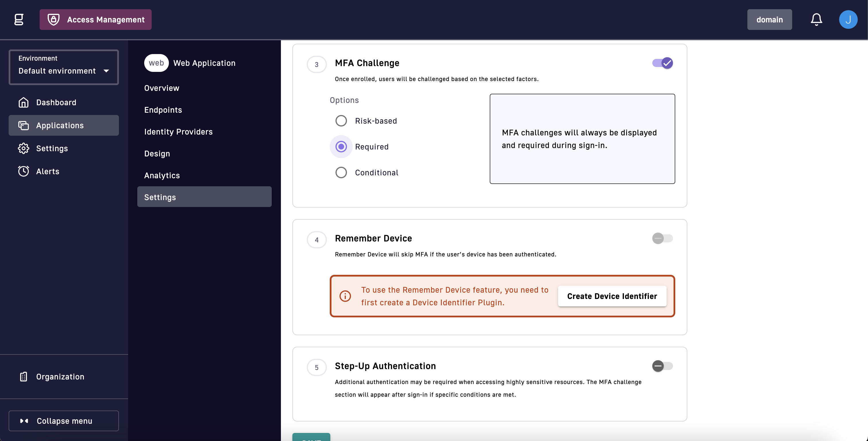Collapse the sidebar menu
This screenshot has width=868, height=441.
(64, 421)
